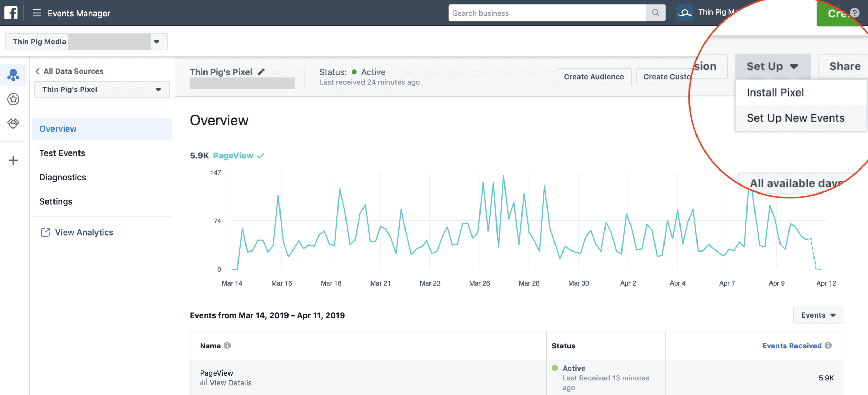Viewport: 868px width, 395px height.
Task: Open the Thin Pig's Pixel selector dropdown
Action: coord(102,90)
